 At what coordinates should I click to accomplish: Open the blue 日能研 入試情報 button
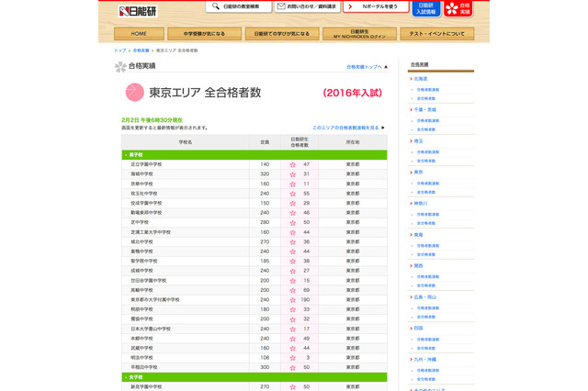click(426, 8)
